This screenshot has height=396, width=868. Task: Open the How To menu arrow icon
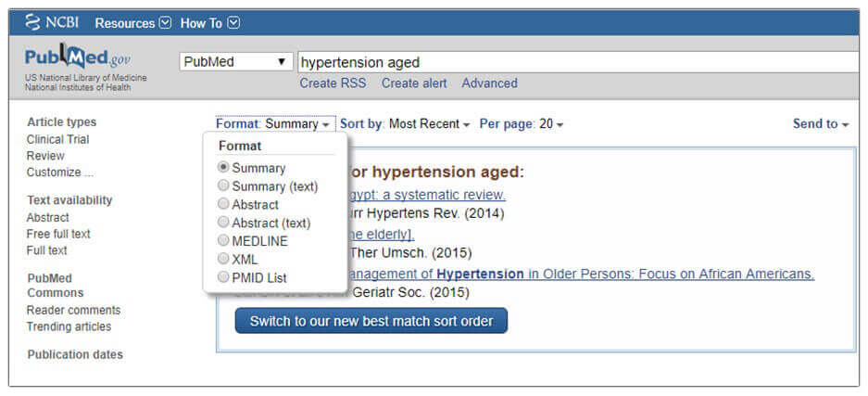point(234,23)
